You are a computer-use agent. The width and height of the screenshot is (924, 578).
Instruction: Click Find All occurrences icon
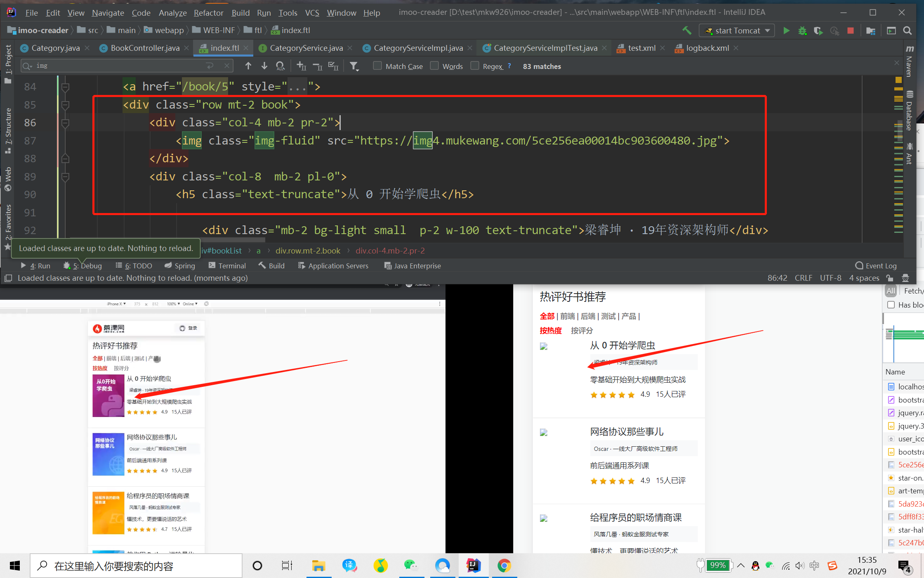pyautogui.click(x=280, y=66)
